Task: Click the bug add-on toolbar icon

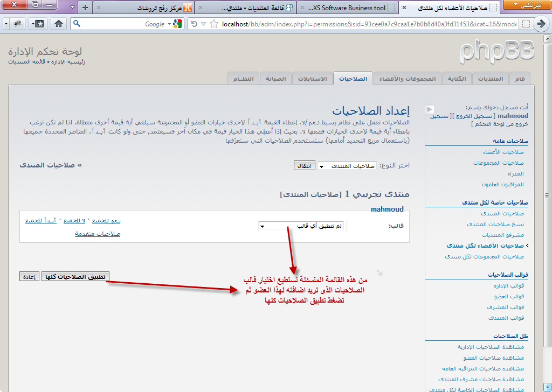Action: tap(17, 24)
